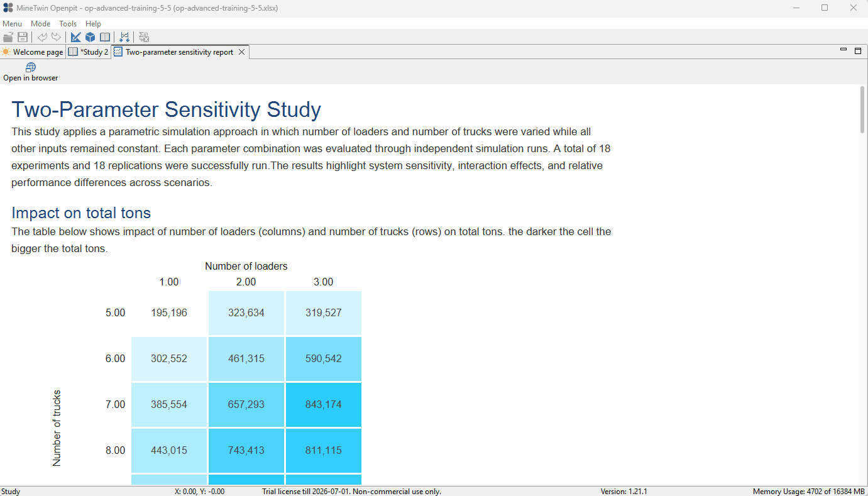Click the cell showing 461,315
868x496 pixels.
point(246,358)
